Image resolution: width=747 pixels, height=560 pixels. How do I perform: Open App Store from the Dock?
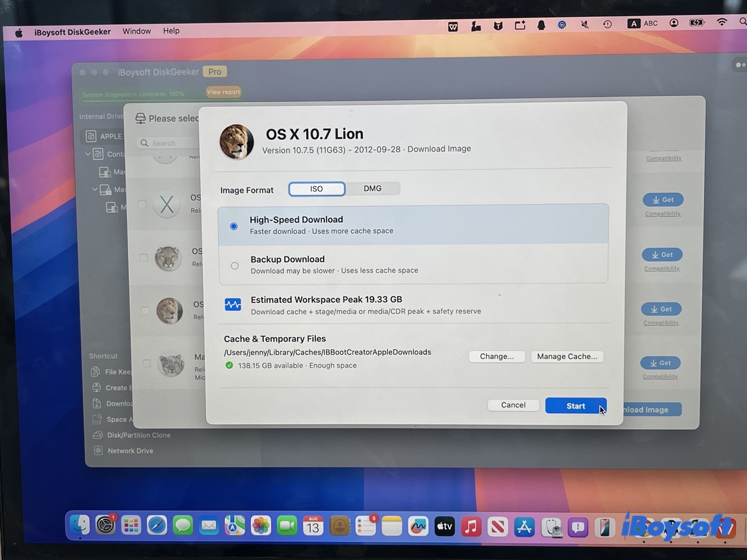tap(525, 527)
